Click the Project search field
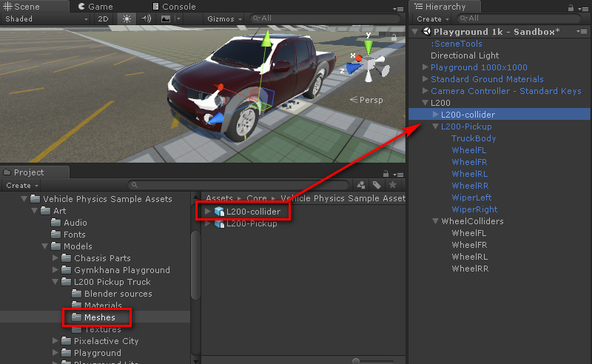The height and width of the screenshot is (364, 592). (238, 185)
